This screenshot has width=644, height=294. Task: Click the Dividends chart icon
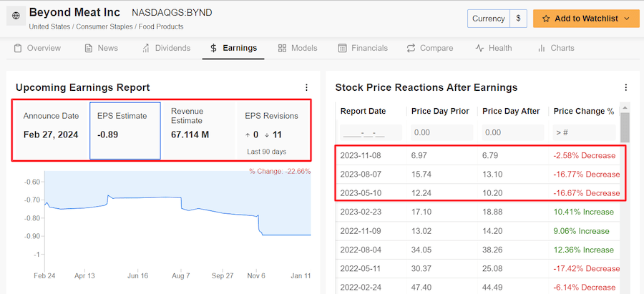point(146,49)
